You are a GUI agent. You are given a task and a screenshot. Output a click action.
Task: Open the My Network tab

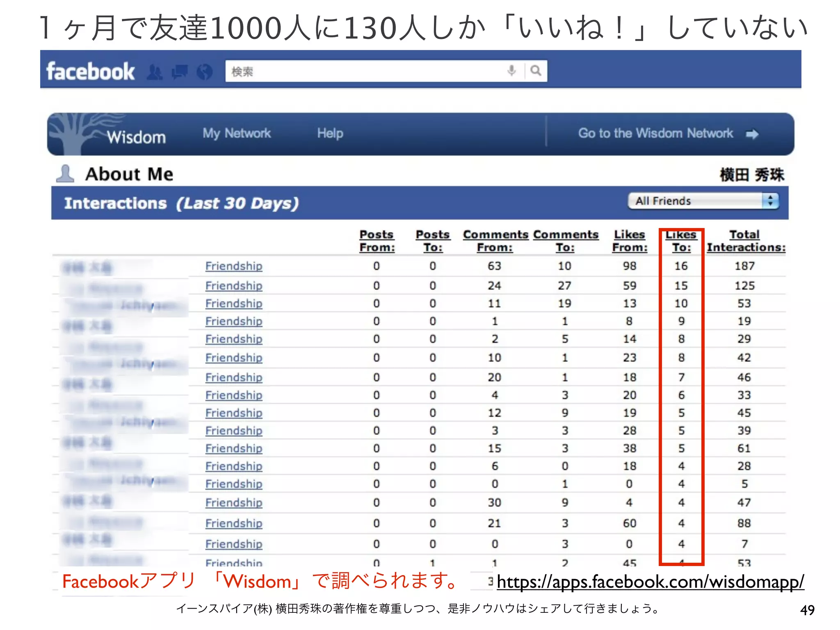[237, 133]
